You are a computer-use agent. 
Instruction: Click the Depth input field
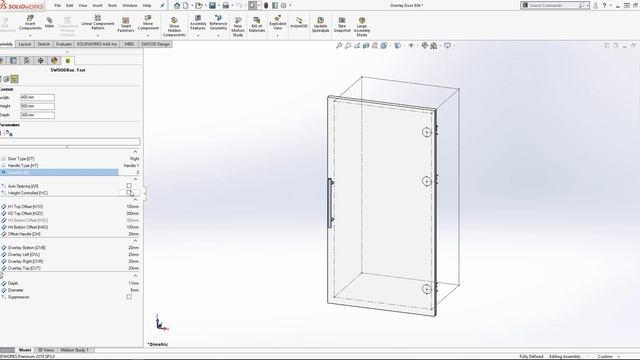coord(37,115)
